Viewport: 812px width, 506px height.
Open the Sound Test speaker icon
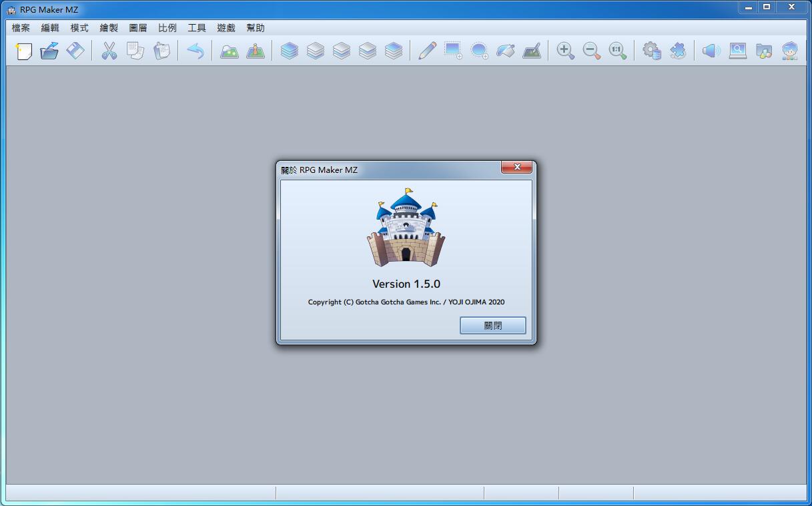pos(711,51)
